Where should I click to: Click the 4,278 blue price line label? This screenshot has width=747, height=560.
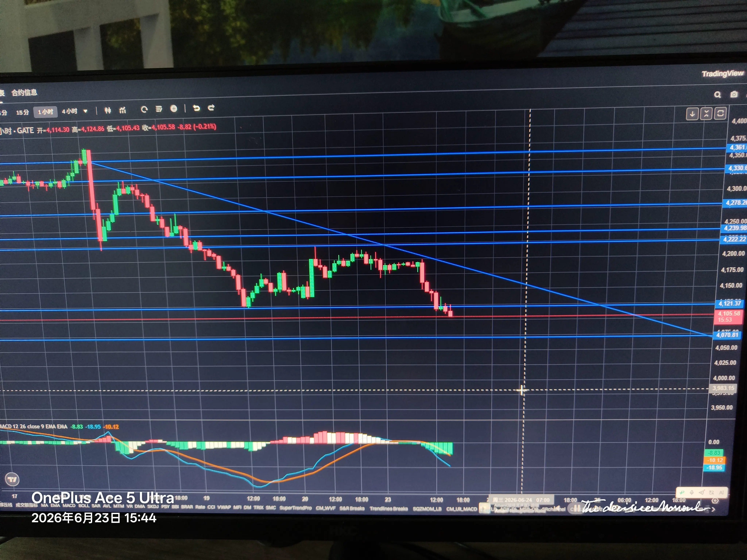pos(735,203)
